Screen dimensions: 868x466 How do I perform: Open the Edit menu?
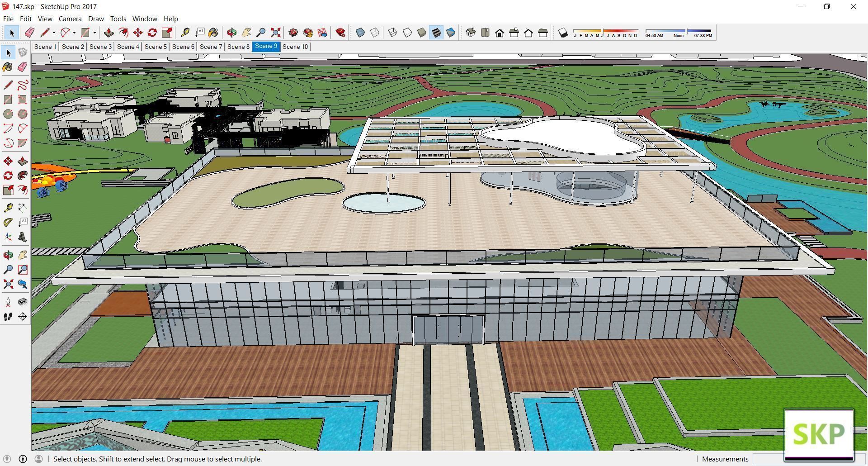(x=26, y=19)
